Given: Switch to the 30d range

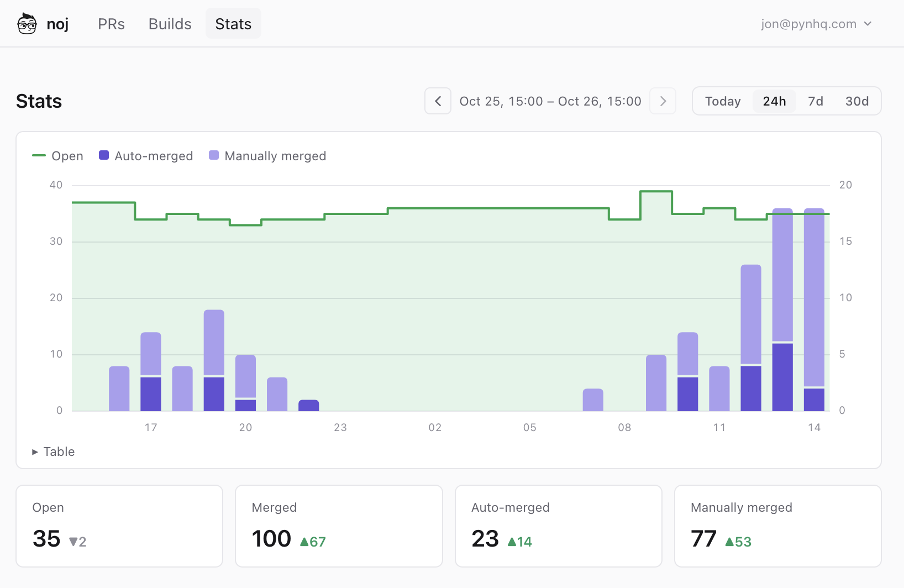Looking at the screenshot, I should coord(857,101).
